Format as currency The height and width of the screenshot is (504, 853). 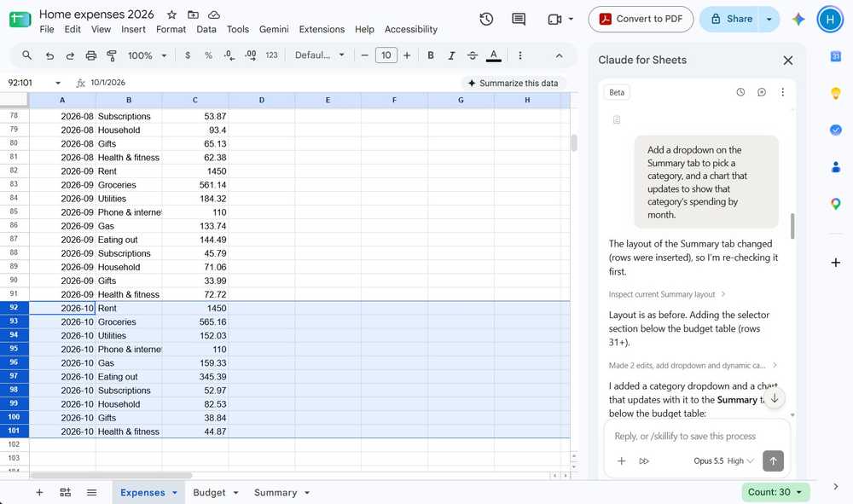pos(188,55)
